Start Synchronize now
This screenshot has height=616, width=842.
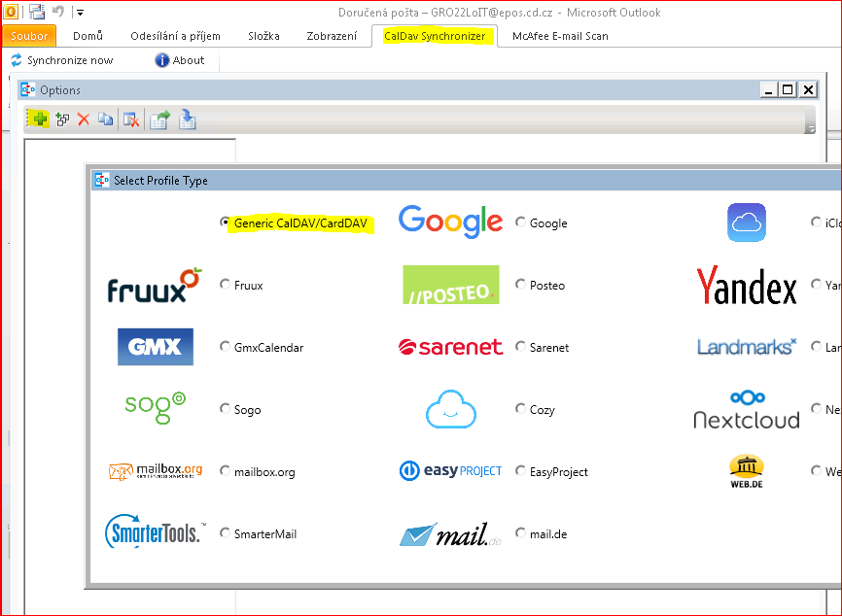(62, 60)
